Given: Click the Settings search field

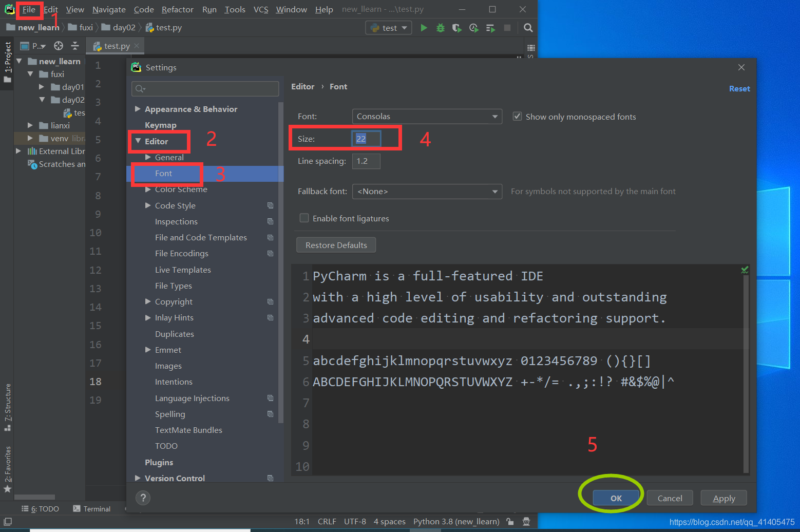Looking at the screenshot, I should [205, 89].
